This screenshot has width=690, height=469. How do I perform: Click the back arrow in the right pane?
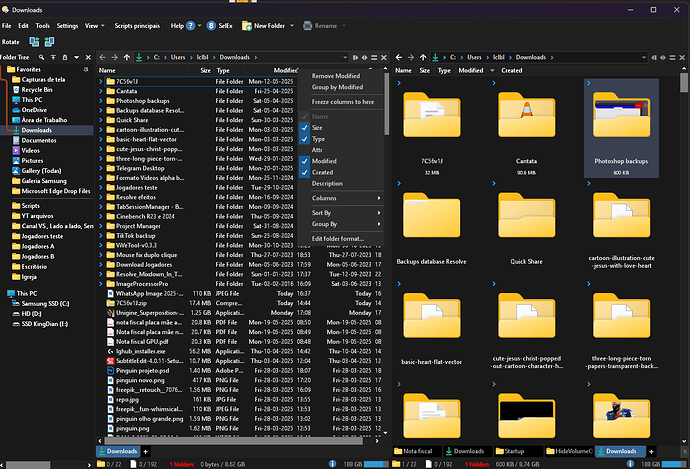(x=399, y=57)
